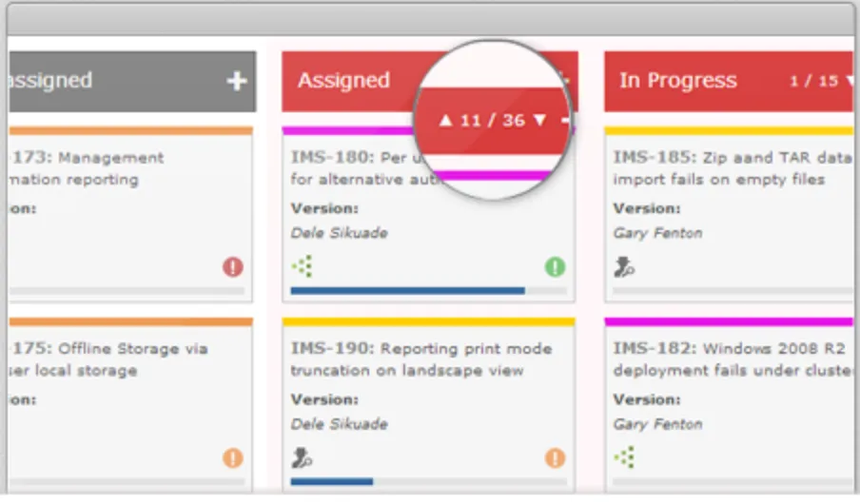The width and height of the screenshot is (860, 504).
Task: Click assignee Gary Fenton on IMS-185
Action: (x=657, y=233)
